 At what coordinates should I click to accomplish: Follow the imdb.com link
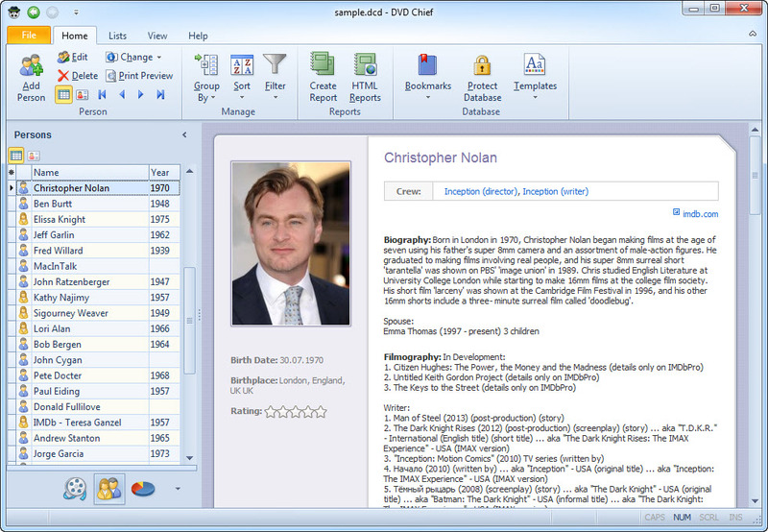(x=699, y=213)
